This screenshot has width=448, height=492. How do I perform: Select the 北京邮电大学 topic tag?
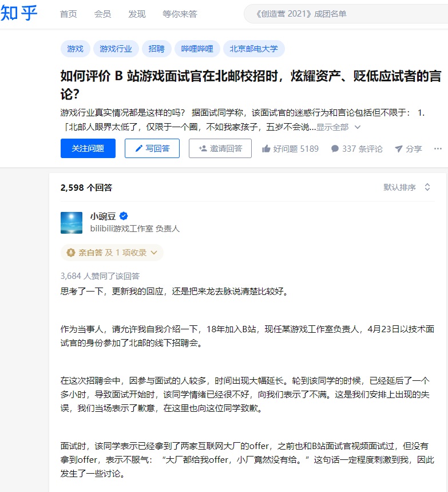(x=254, y=49)
